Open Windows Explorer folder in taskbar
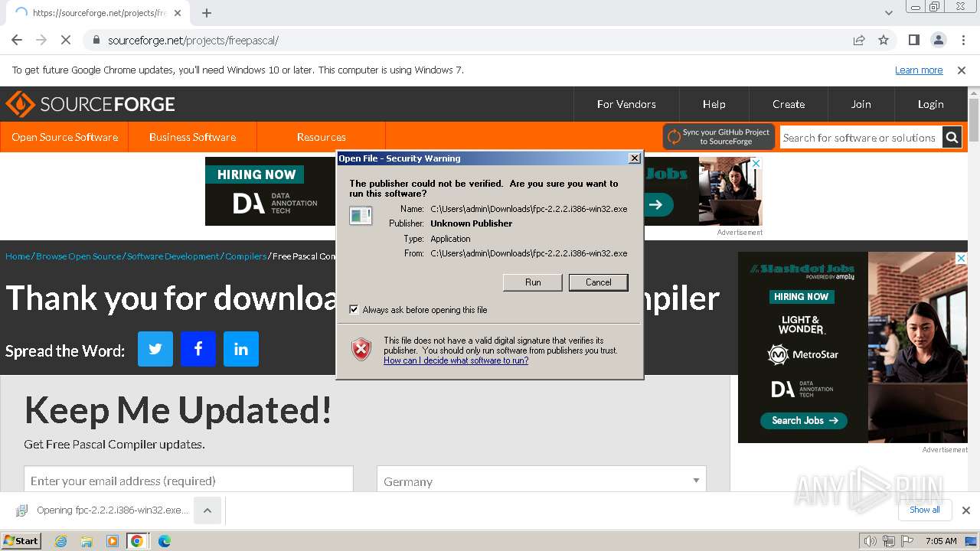The image size is (980, 551). pyautogui.click(x=87, y=541)
